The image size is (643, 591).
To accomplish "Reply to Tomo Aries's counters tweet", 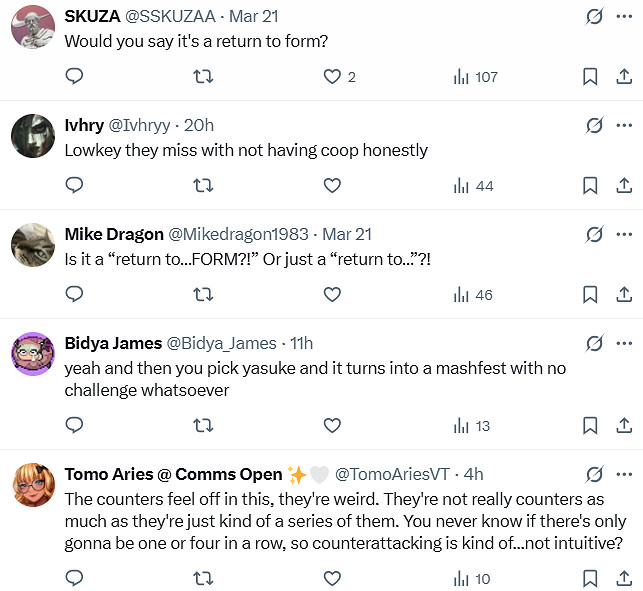I will click(74, 578).
